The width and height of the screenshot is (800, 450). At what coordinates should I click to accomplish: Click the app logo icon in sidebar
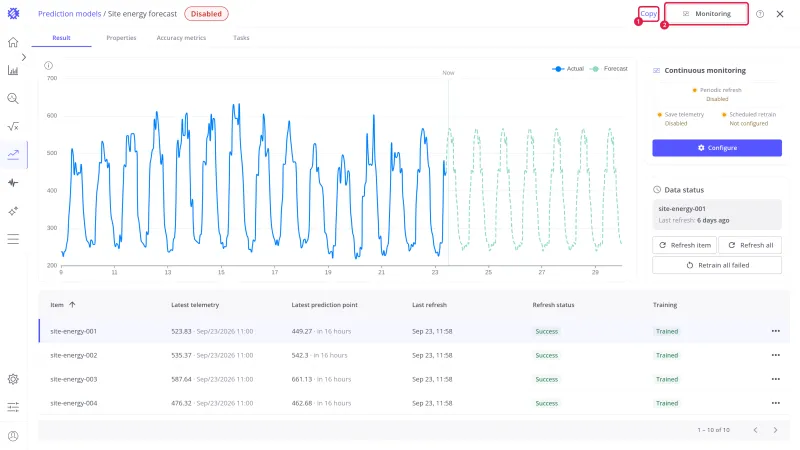pos(13,14)
